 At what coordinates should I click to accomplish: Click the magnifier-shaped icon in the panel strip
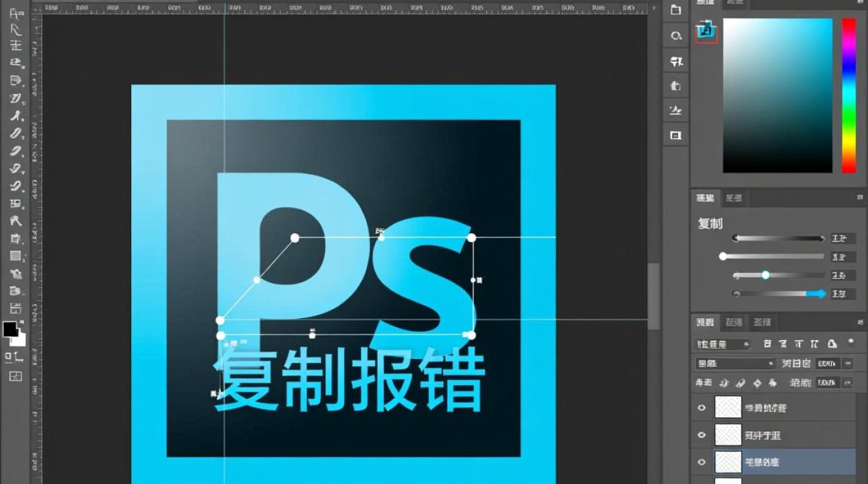676,36
